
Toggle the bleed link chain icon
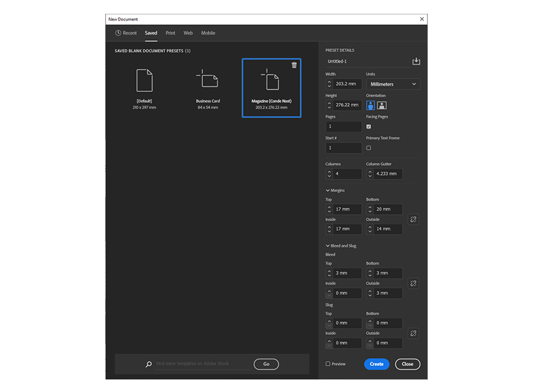point(413,283)
